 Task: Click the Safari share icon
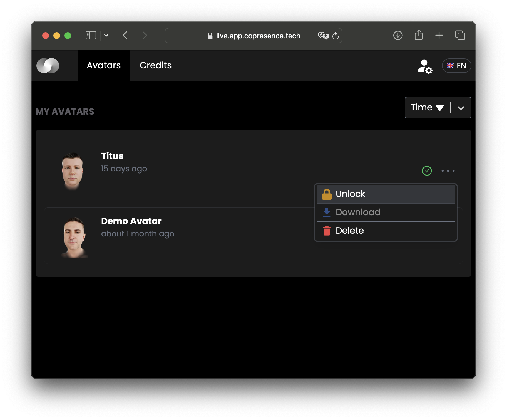coord(419,35)
